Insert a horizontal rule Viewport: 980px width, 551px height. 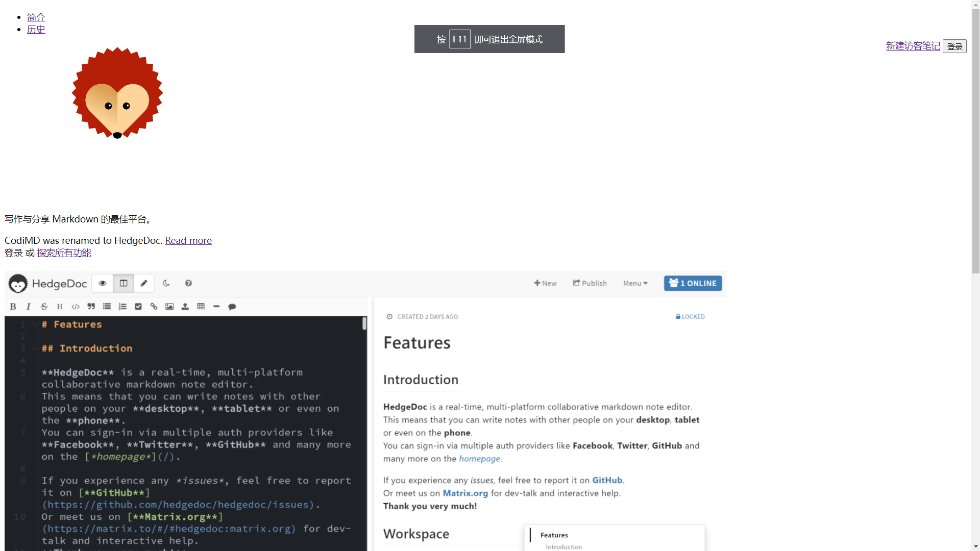tap(216, 306)
